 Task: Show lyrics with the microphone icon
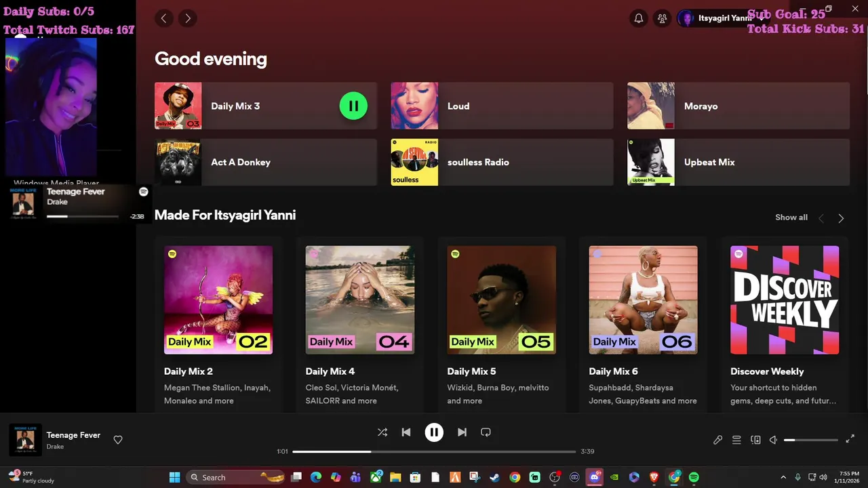[718, 440]
